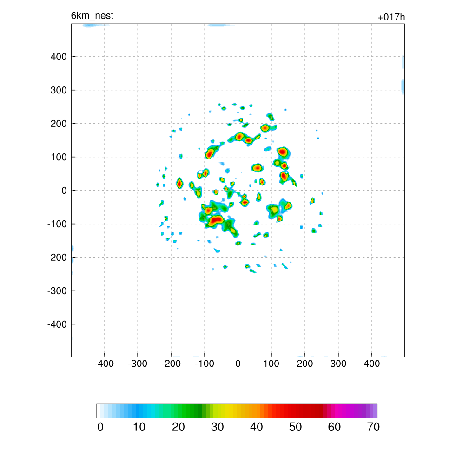Click the y-axis label "-200"
This screenshot has width=476, height=476.
tap(57, 258)
